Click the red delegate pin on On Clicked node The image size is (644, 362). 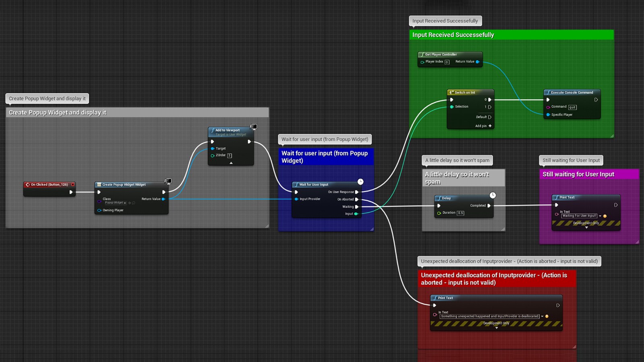(x=73, y=185)
